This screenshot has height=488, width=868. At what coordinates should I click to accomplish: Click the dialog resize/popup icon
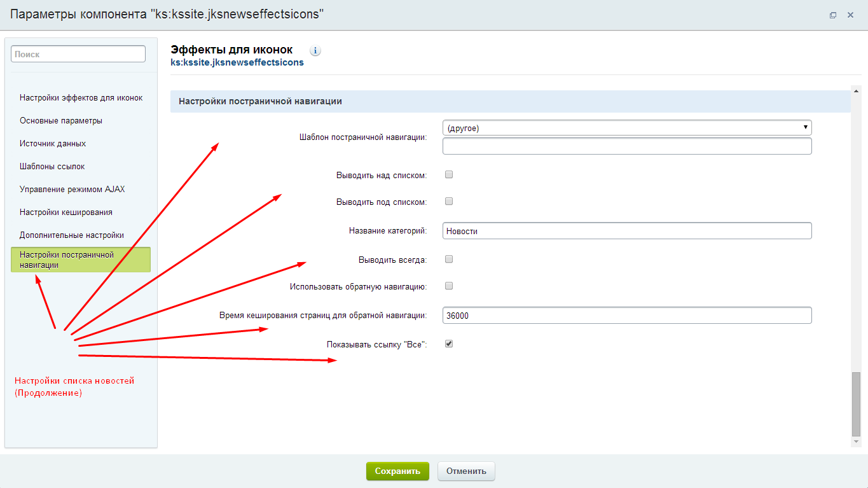[833, 15]
